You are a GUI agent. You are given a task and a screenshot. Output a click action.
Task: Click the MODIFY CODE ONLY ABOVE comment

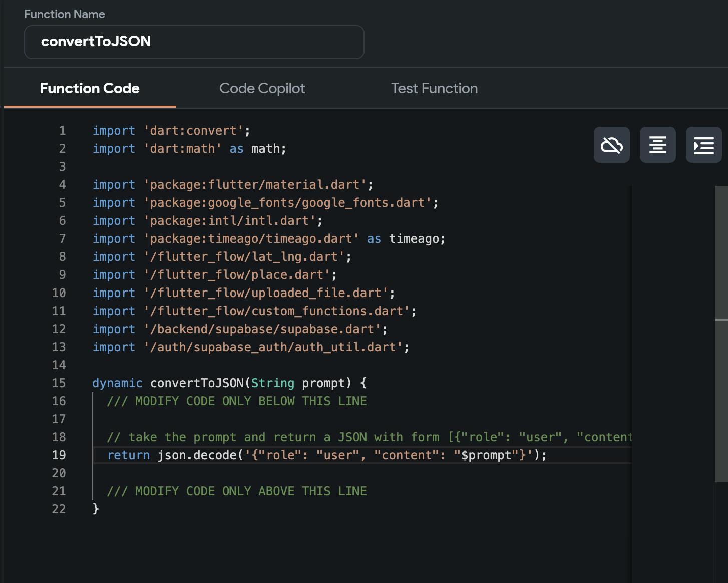(x=236, y=491)
